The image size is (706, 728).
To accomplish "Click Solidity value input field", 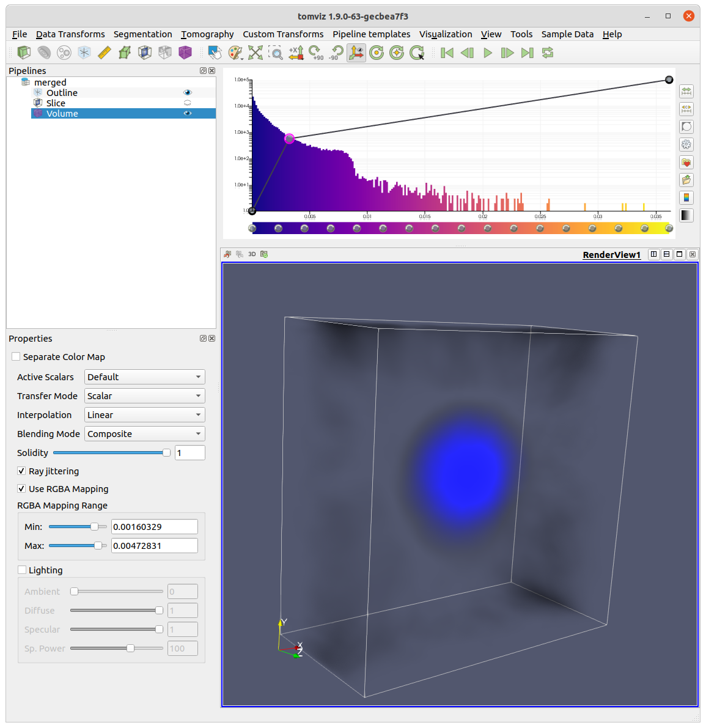I will (x=190, y=453).
